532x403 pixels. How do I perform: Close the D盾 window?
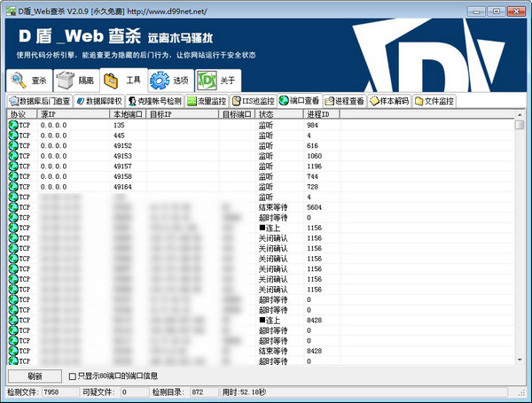point(516,12)
